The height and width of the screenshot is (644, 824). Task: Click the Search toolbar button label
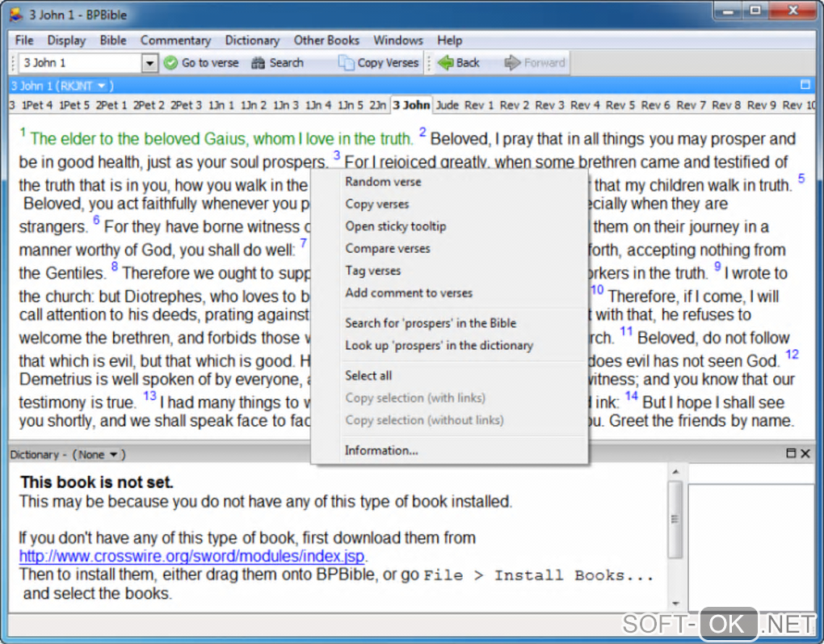coord(287,63)
